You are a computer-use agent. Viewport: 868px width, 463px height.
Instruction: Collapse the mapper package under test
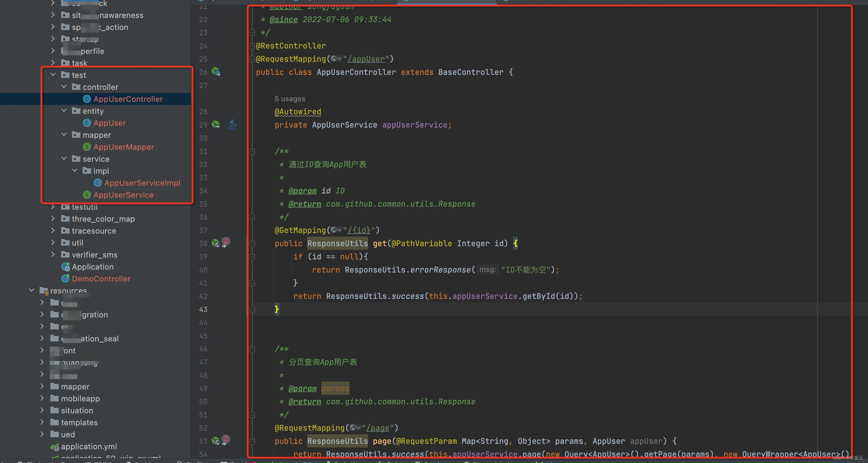coord(64,134)
